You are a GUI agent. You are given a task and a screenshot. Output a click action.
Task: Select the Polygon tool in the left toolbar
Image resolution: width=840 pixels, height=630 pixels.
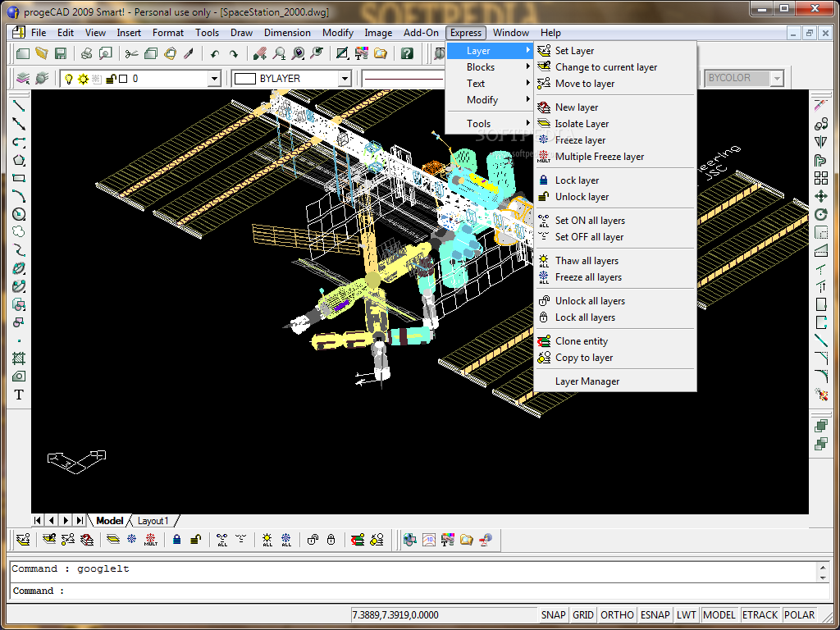19,160
